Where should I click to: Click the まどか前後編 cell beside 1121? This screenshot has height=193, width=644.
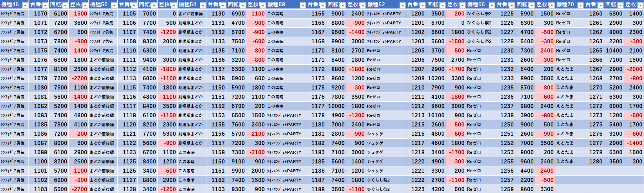pyautogui.click(x=103, y=134)
